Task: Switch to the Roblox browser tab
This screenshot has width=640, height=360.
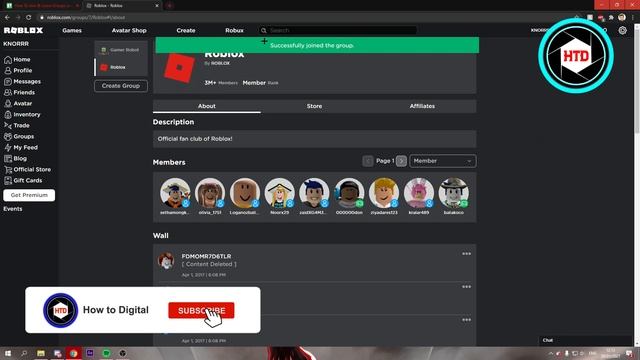Action: click(x=122, y=6)
